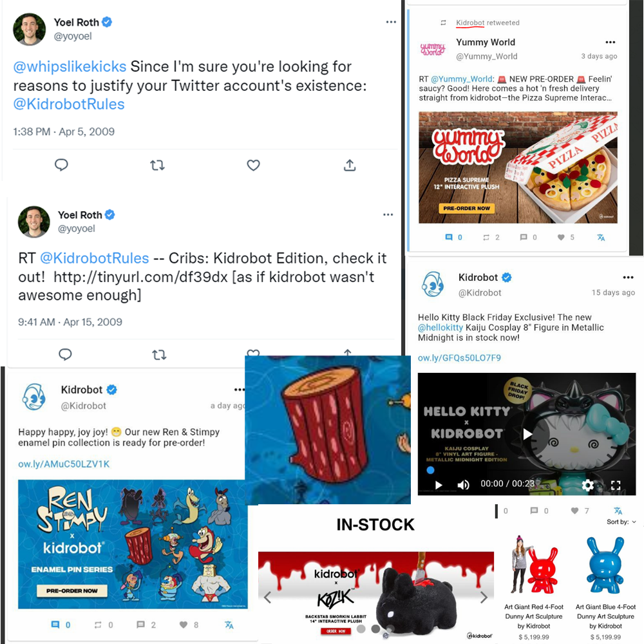Share the April 5 tweet via upload icon
Screen dimensions: 644x644
coord(350,166)
